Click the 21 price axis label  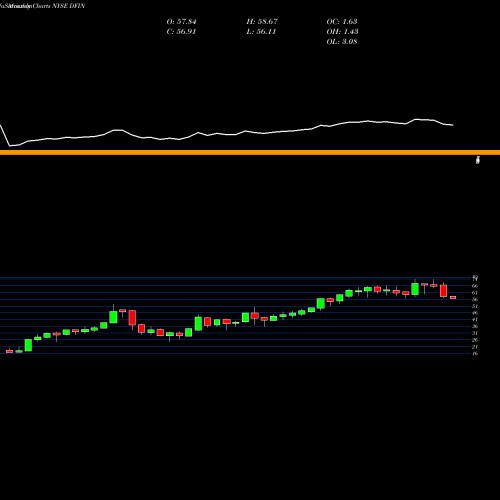[475, 347]
